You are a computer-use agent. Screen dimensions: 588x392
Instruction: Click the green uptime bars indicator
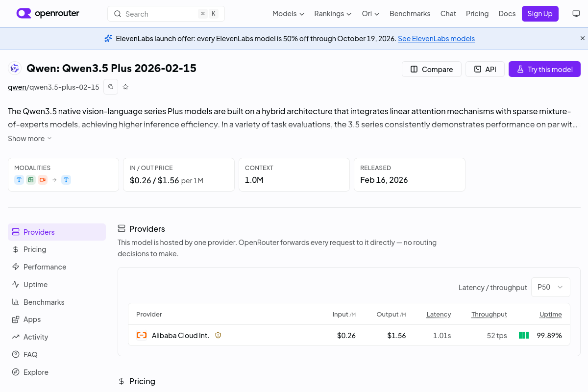pyautogui.click(x=524, y=336)
